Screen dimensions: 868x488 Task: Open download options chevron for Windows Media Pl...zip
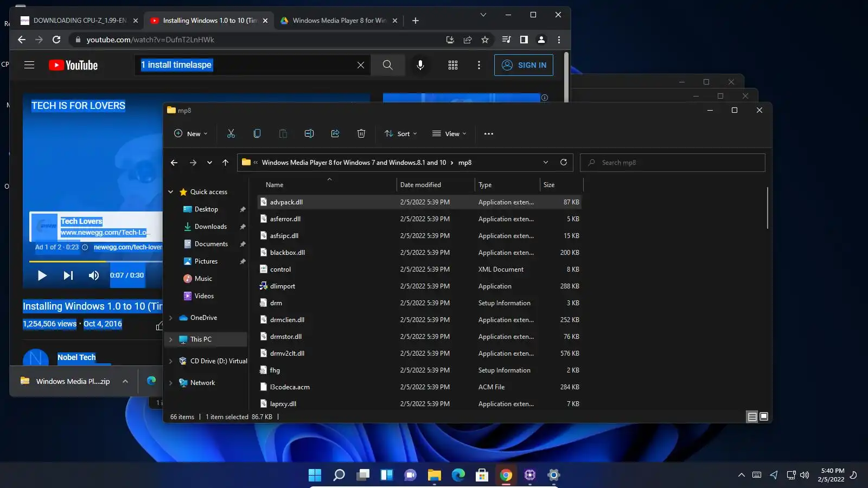125,381
